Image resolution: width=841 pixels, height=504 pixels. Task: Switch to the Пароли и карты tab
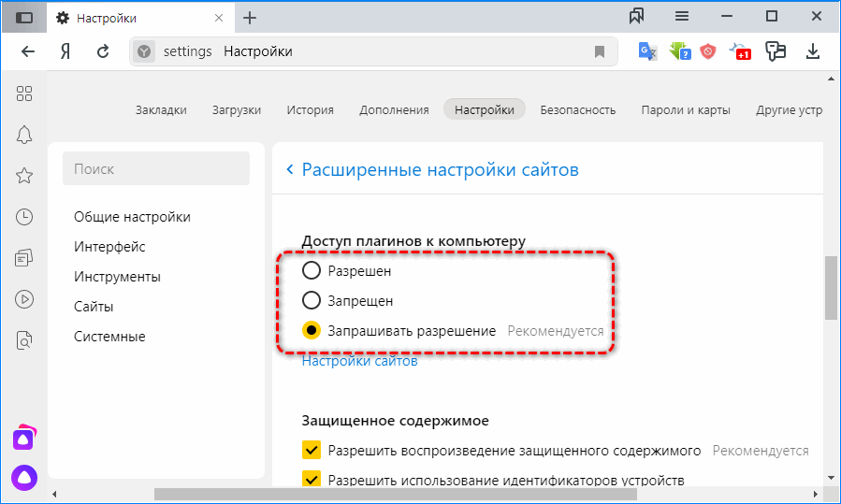point(686,110)
